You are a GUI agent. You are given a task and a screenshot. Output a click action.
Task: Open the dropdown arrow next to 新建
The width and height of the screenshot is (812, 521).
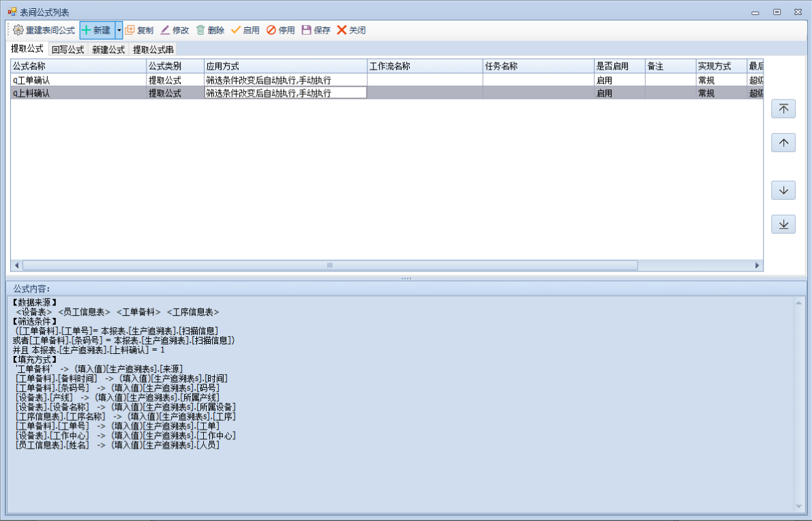pyautogui.click(x=119, y=30)
